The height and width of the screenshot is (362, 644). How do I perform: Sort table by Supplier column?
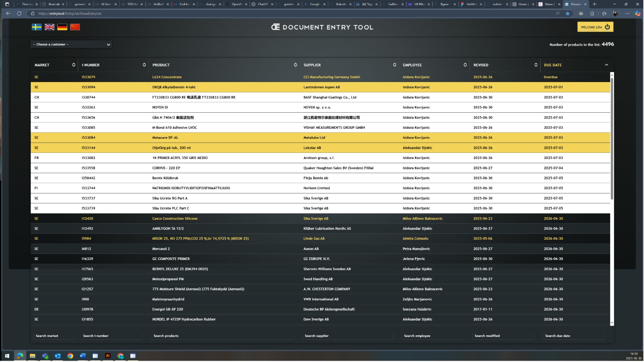pyautogui.click(x=394, y=65)
